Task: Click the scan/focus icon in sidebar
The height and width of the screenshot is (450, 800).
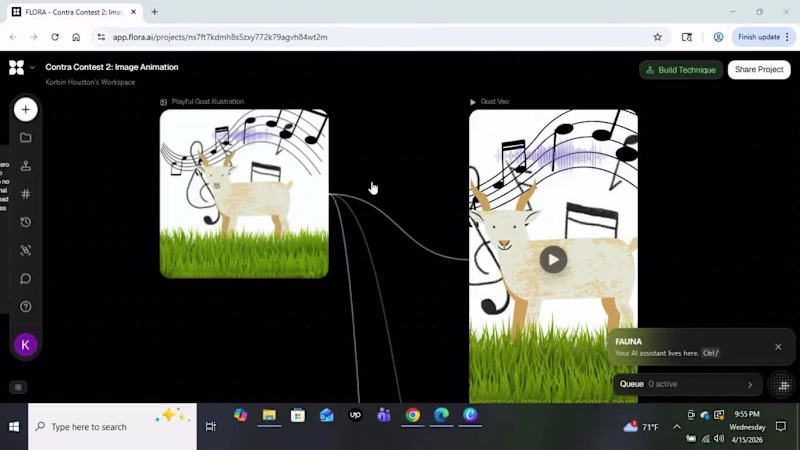Action: (x=26, y=250)
